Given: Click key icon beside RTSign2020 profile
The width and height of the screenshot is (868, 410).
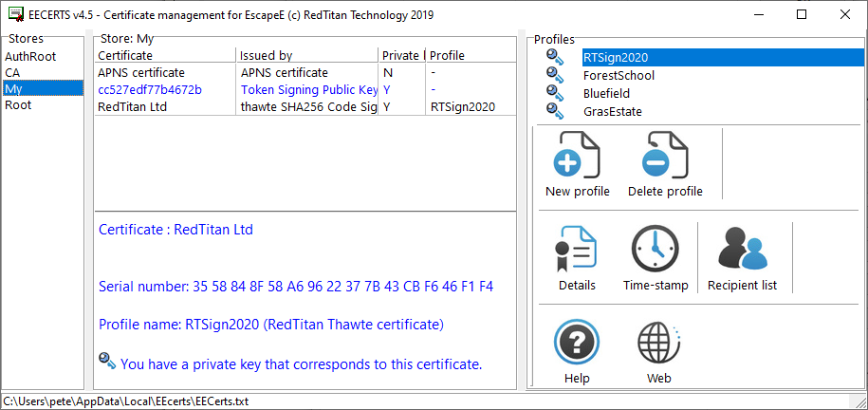Looking at the screenshot, I should [555, 57].
